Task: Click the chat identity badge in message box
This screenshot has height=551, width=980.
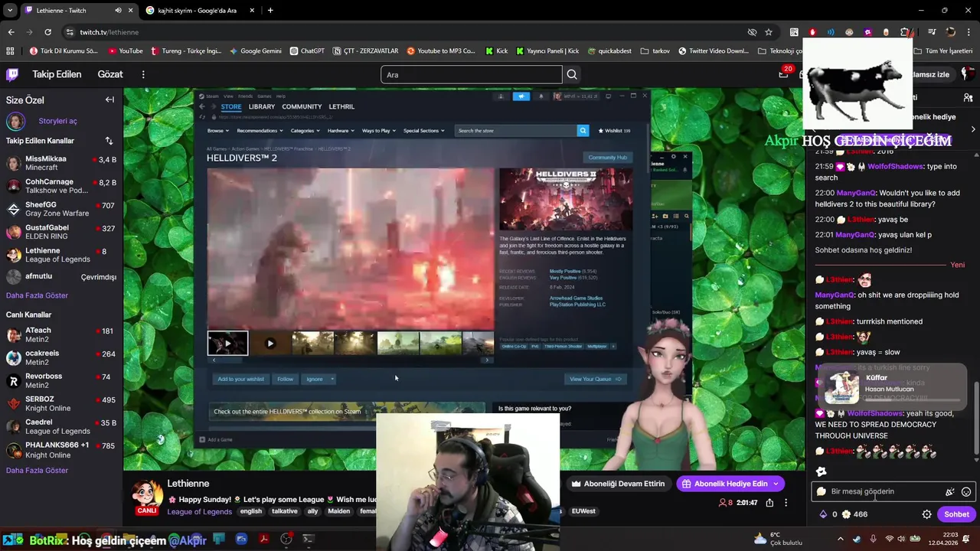Action: (x=822, y=491)
